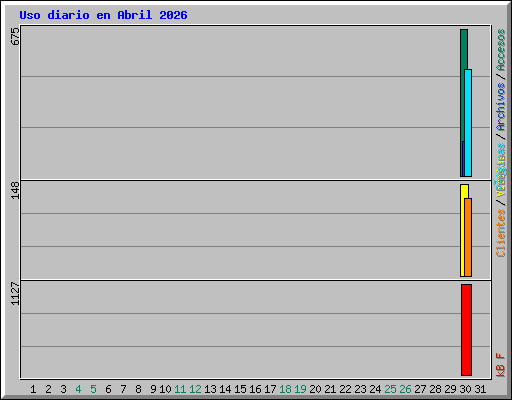Click the 1127 axis value
512x400 pixels.
(x=15, y=293)
